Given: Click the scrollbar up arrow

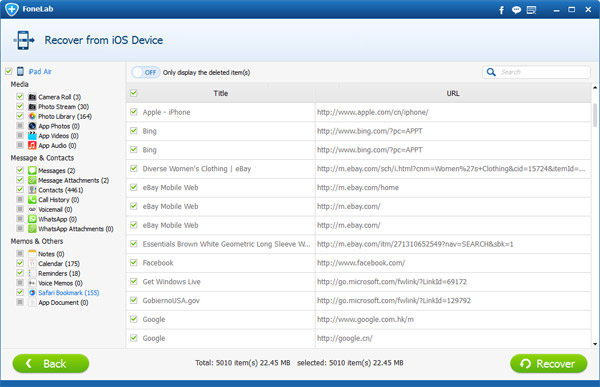Looking at the screenshot, I should tap(595, 88).
